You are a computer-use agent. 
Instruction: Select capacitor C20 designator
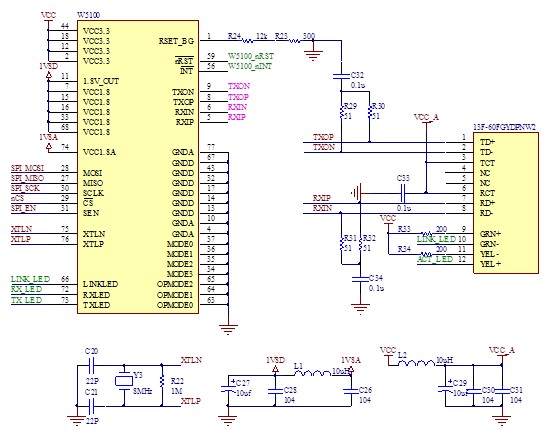click(91, 351)
